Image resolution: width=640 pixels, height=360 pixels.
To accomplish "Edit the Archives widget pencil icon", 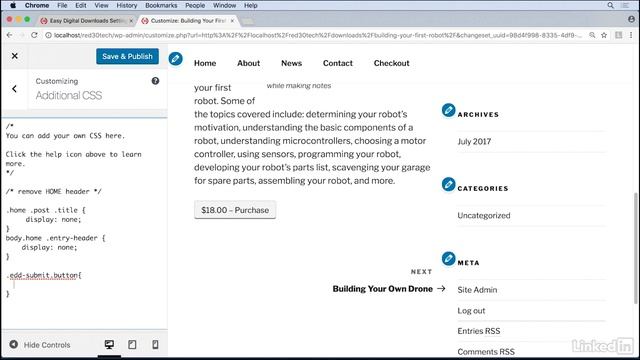I will [448, 110].
